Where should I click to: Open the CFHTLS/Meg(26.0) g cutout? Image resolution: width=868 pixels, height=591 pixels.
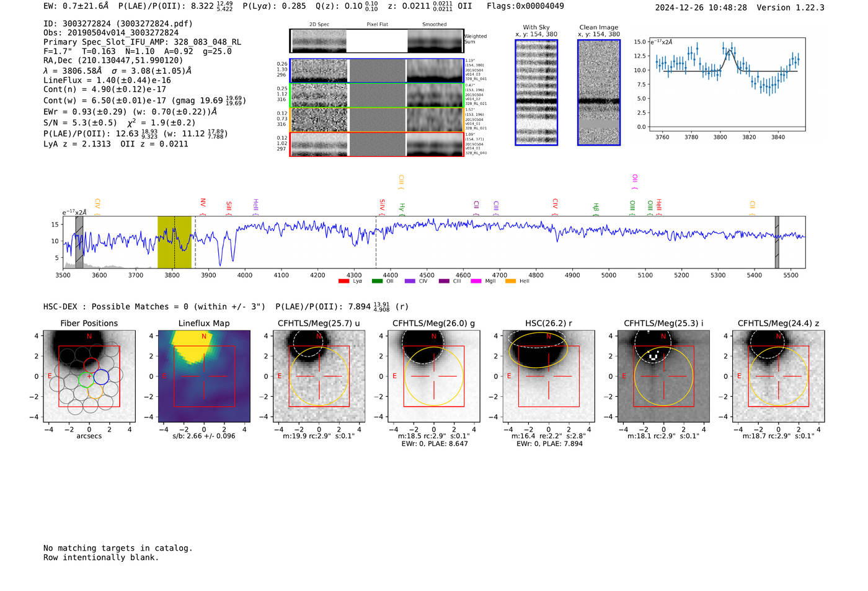[434, 376]
